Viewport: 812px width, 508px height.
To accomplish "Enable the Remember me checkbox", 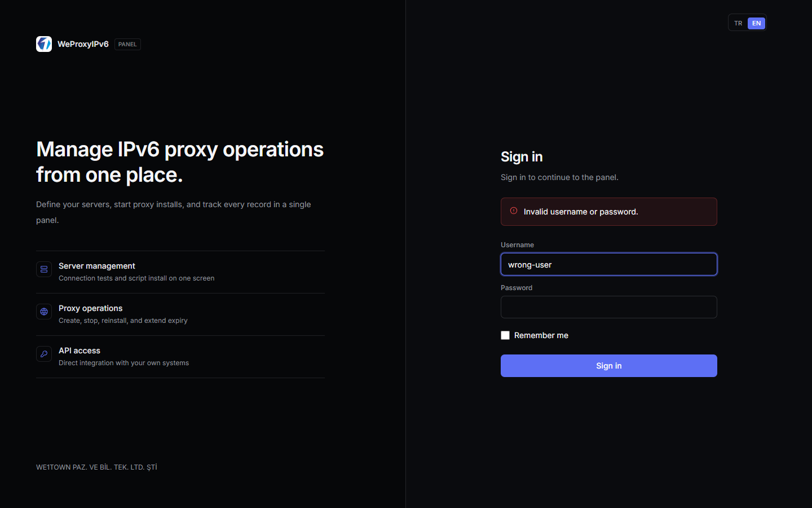I will point(505,335).
